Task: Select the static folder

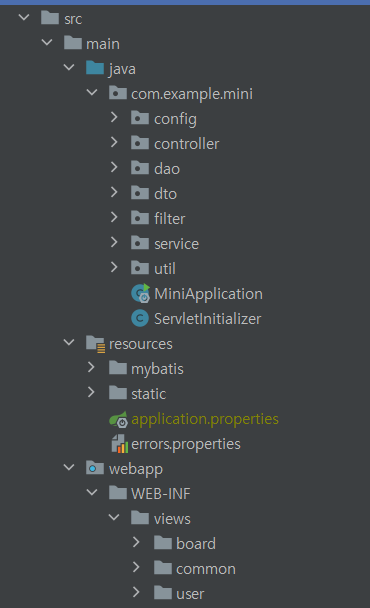Action: click(149, 394)
